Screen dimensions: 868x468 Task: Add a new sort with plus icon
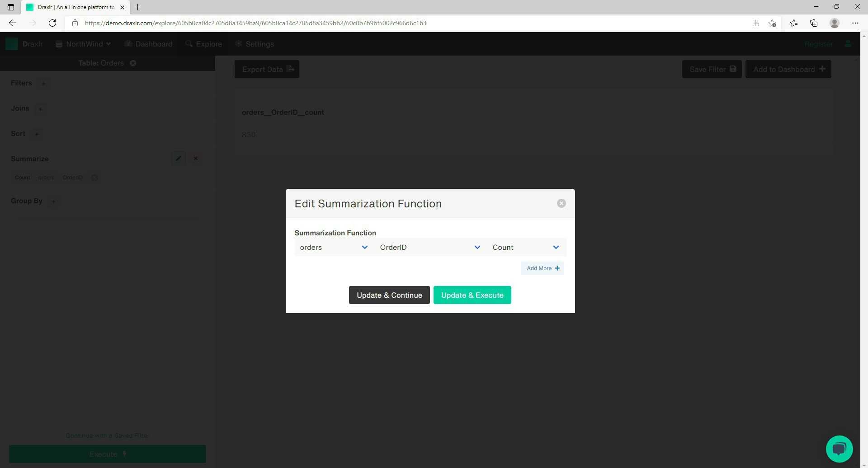[x=37, y=134]
